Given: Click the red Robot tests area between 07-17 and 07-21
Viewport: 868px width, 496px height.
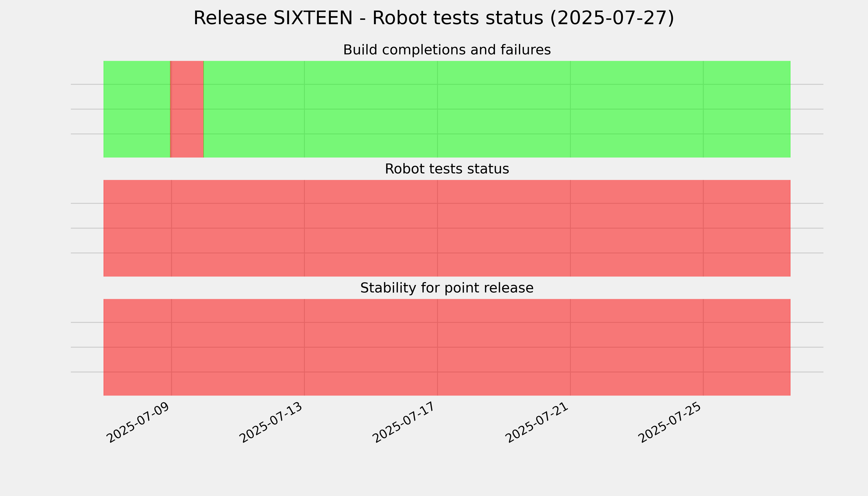Looking at the screenshot, I should (x=504, y=228).
